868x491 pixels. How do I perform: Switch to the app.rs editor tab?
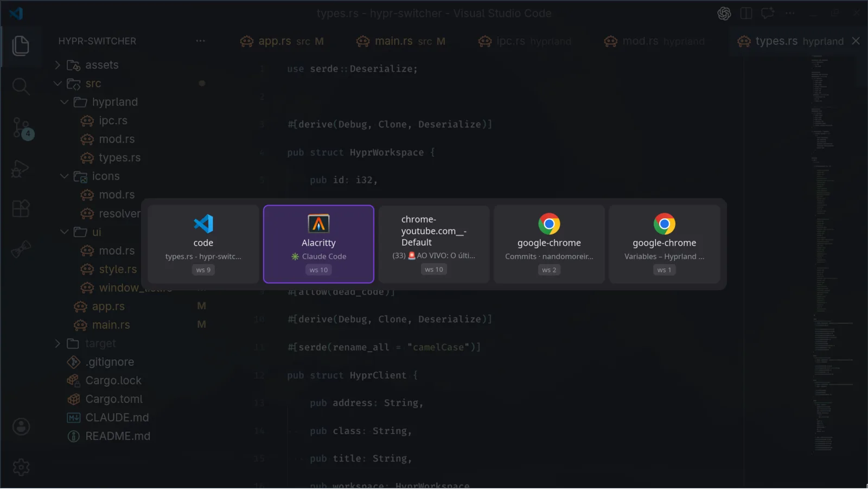[x=282, y=41]
